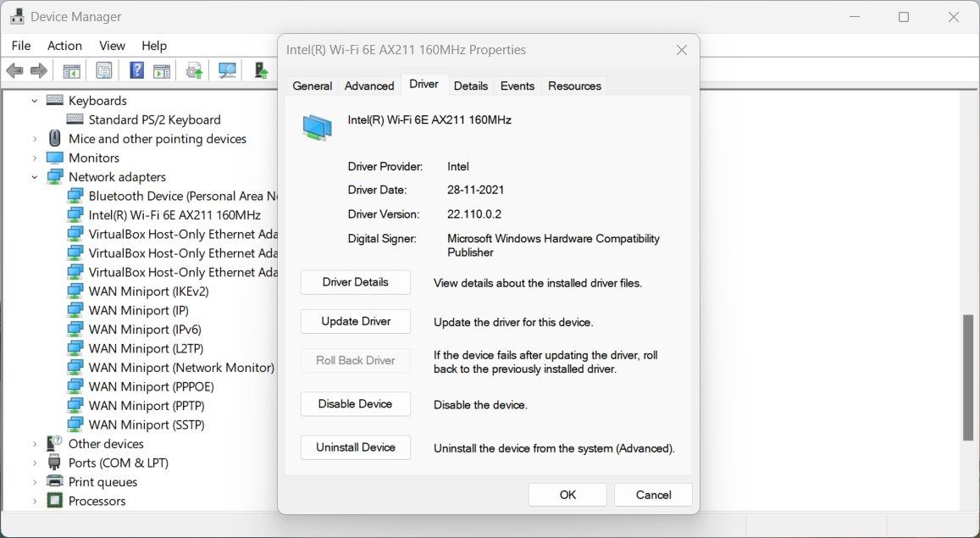Open the Action menu
Image resolution: width=980 pixels, height=538 pixels.
64,46
